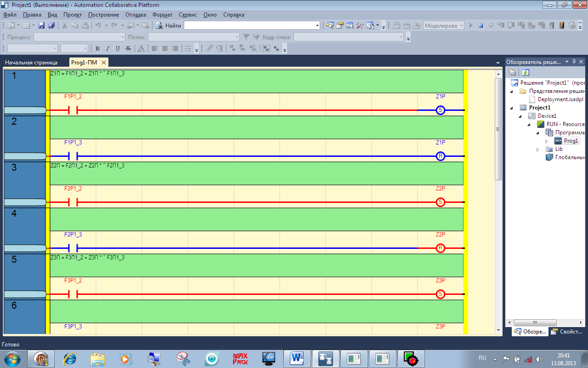Click the Step arrow icon
This screenshot has width=588, height=368.
point(491,25)
